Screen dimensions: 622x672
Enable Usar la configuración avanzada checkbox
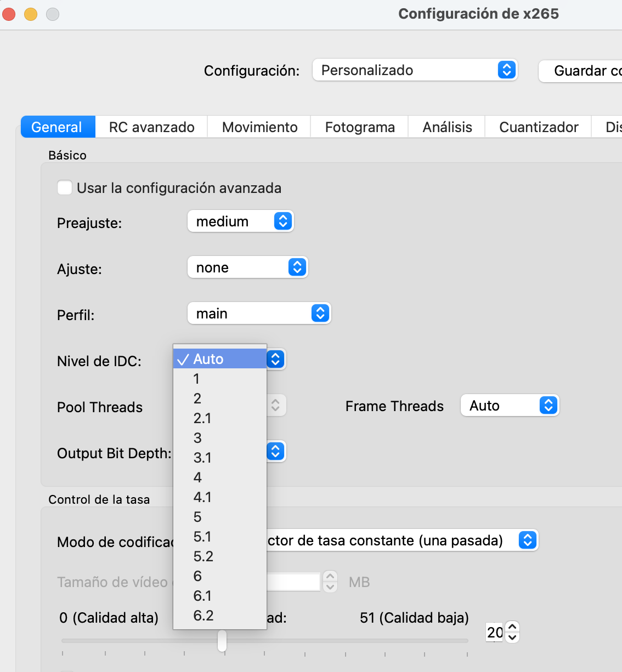tap(65, 188)
